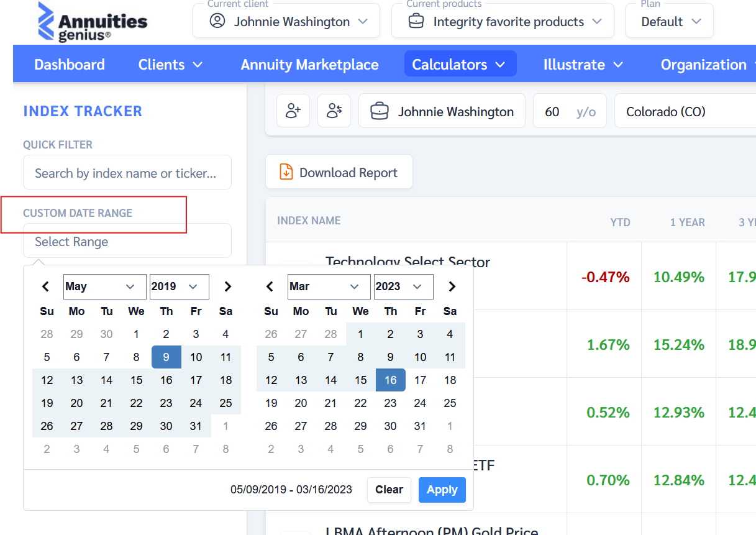
Task: Go to next month in left calendar
Action: coord(227,286)
